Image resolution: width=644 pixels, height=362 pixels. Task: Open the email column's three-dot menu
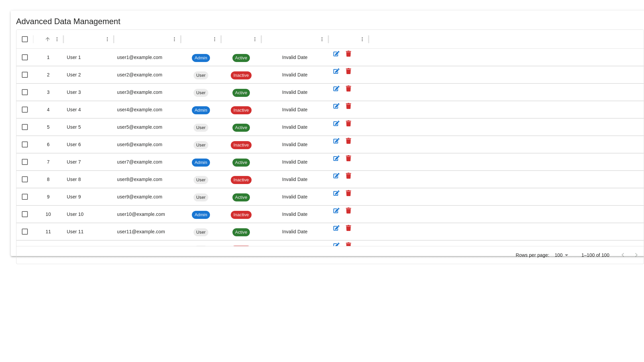(174, 39)
